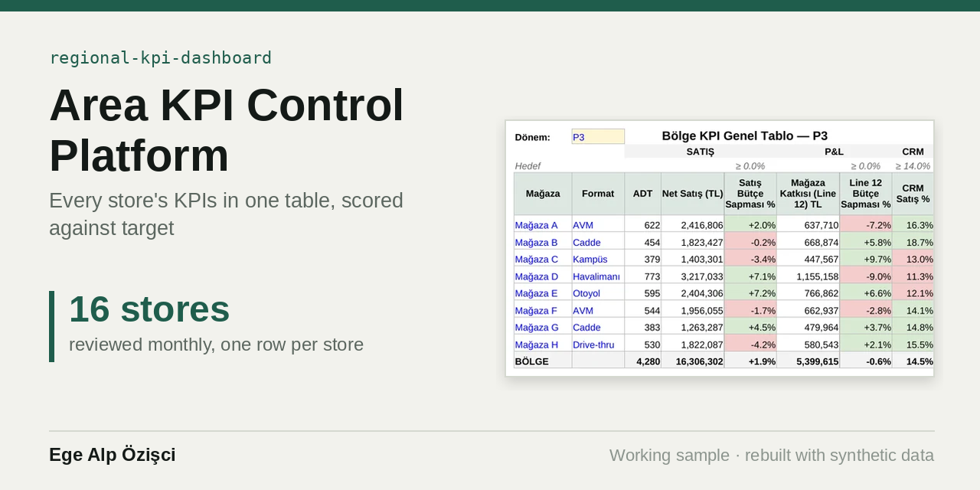Click the Satış Bütçe Sapması % header

coord(750,194)
